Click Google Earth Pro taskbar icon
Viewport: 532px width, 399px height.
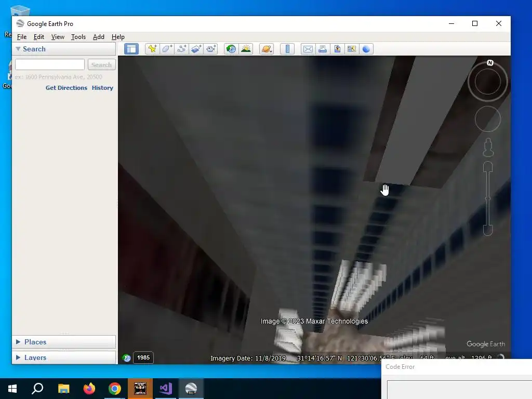point(191,389)
